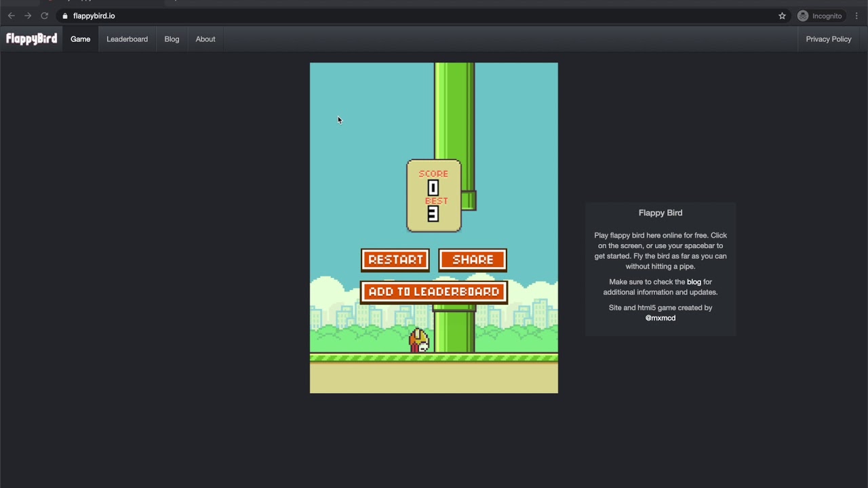Select the Game menu item
This screenshot has height=488, width=868.
pos(80,39)
